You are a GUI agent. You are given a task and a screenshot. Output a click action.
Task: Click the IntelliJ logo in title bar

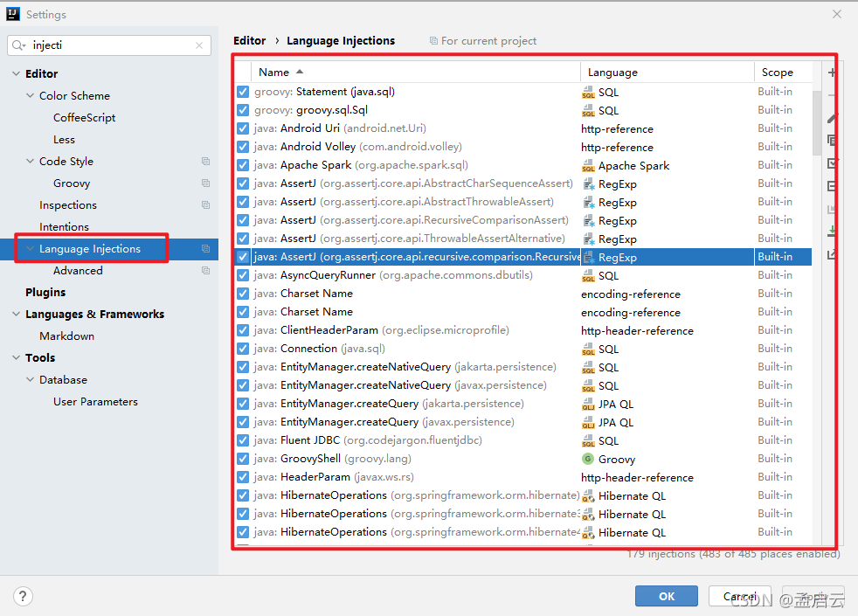[12, 14]
